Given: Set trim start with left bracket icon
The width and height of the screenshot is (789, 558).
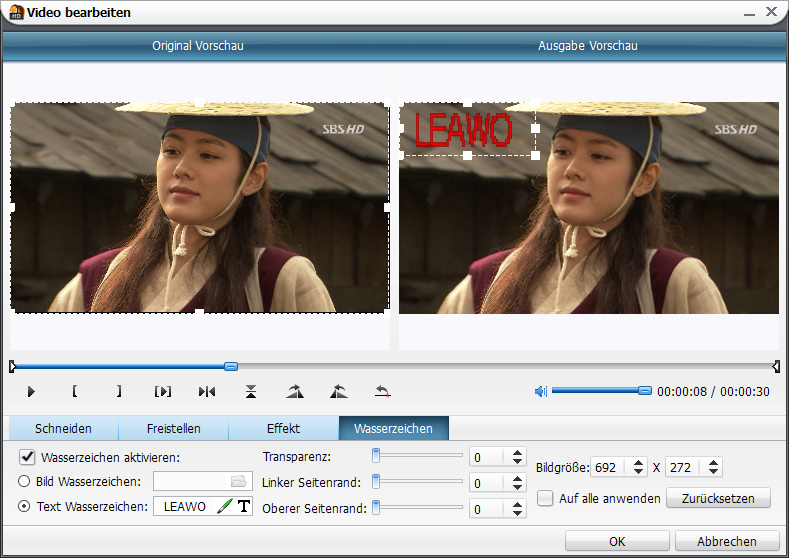Looking at the screenshot, I should [x=75, y=391].
